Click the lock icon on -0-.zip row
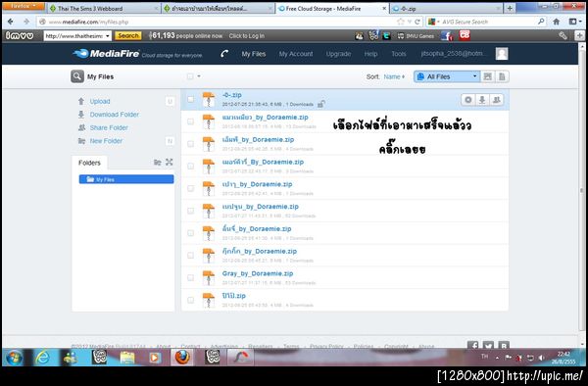 (321, 104)
